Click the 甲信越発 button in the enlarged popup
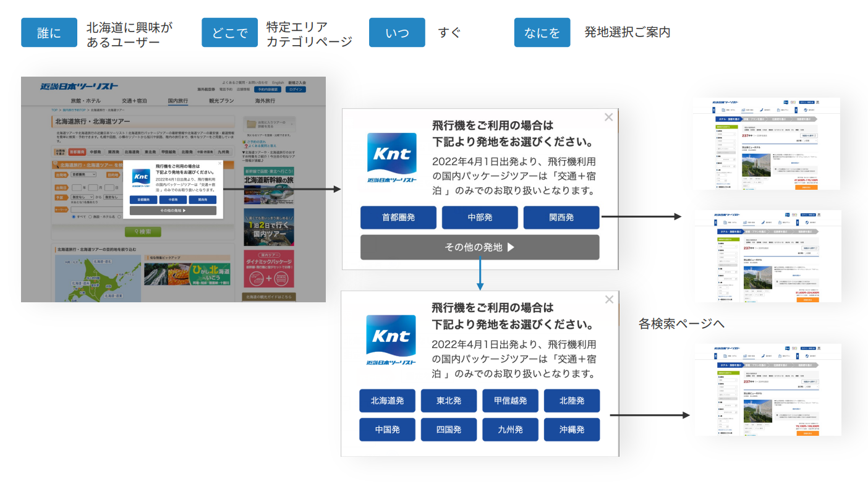The width and height of the screenshot is (868, 484). pyautogui.click(x=511, y=401)
